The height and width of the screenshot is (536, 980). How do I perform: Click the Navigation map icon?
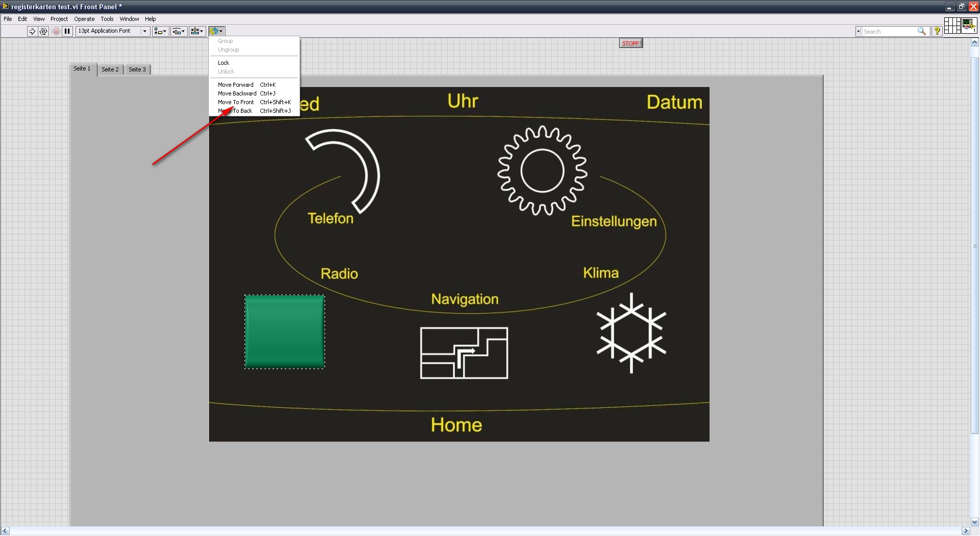click(x=464, y=353)
